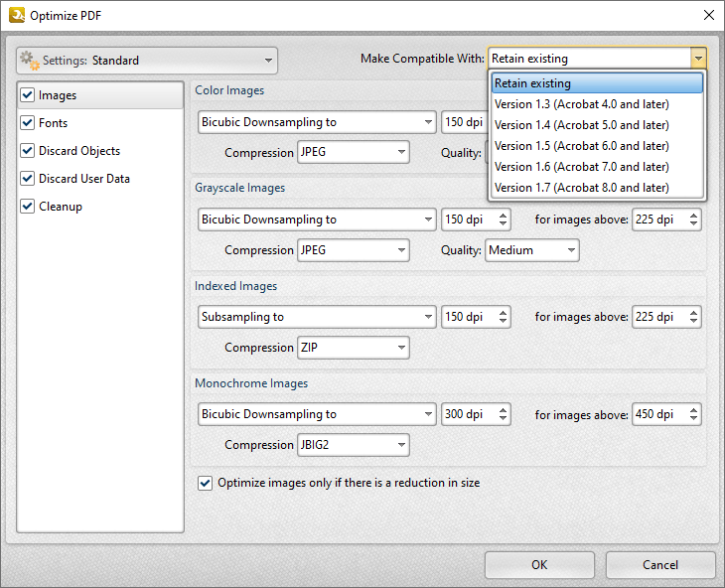Viewport: 725px width, 588px height.
Task: Open Grayscale Images Compression JPEG dropdown
Action: pyautogui.click(x=354, y=250)
